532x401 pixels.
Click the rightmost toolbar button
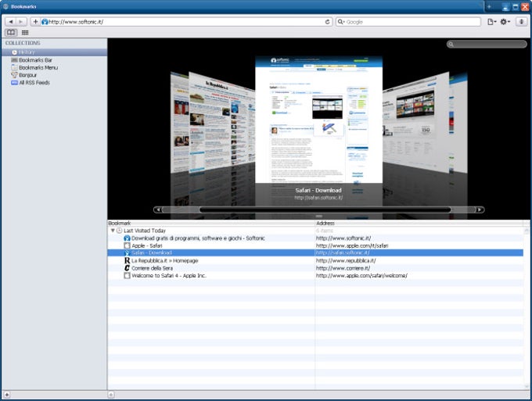pyautogui.click(x=522, y=22)
